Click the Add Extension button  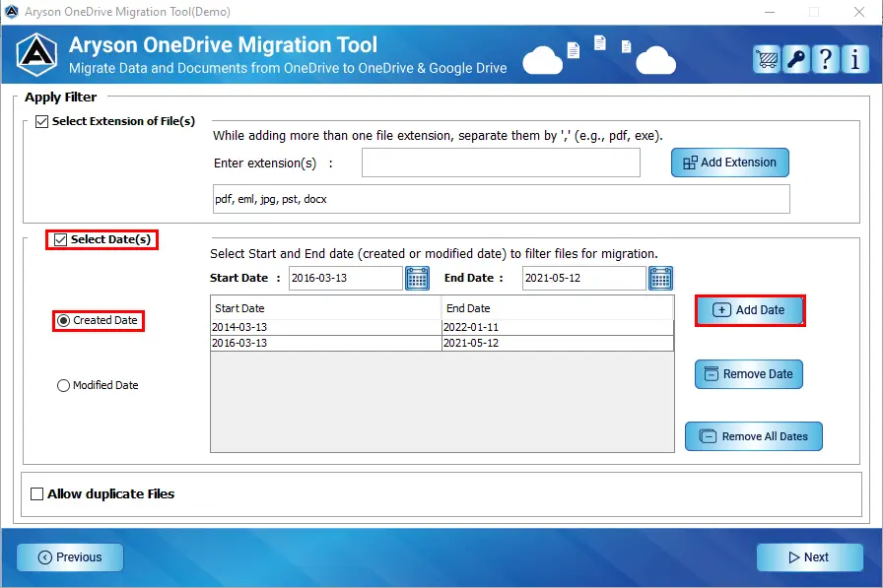[x=730, y=163]
